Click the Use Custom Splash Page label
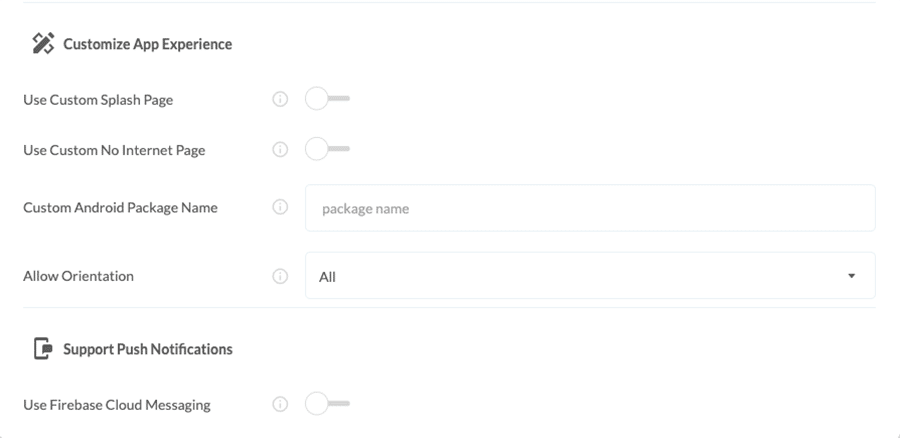Screen dimensions: 900x438 (x=98, y=100)
